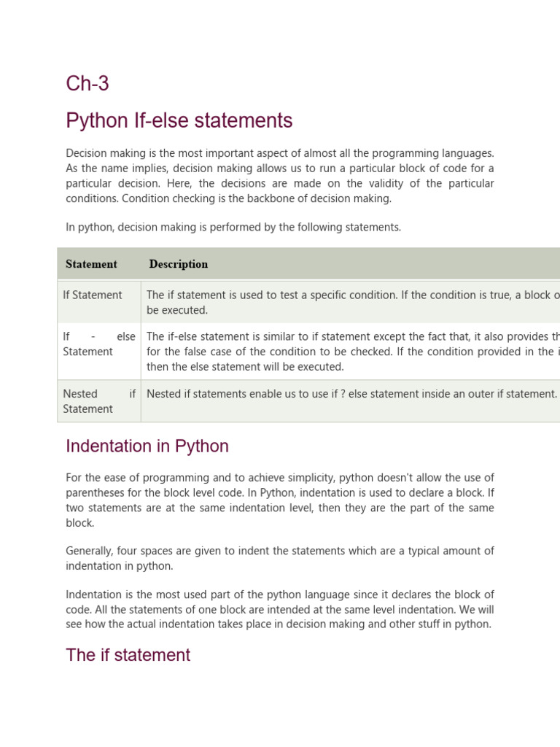Click the nested if statements description cell

pos(351,394)
